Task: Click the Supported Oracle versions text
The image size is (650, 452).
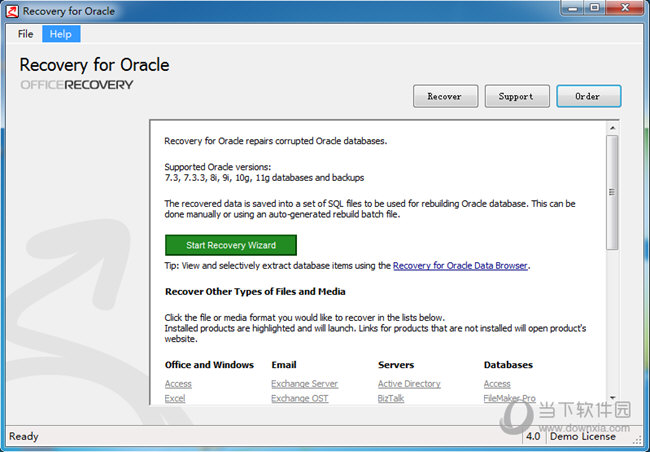Action: pos(218,167)
